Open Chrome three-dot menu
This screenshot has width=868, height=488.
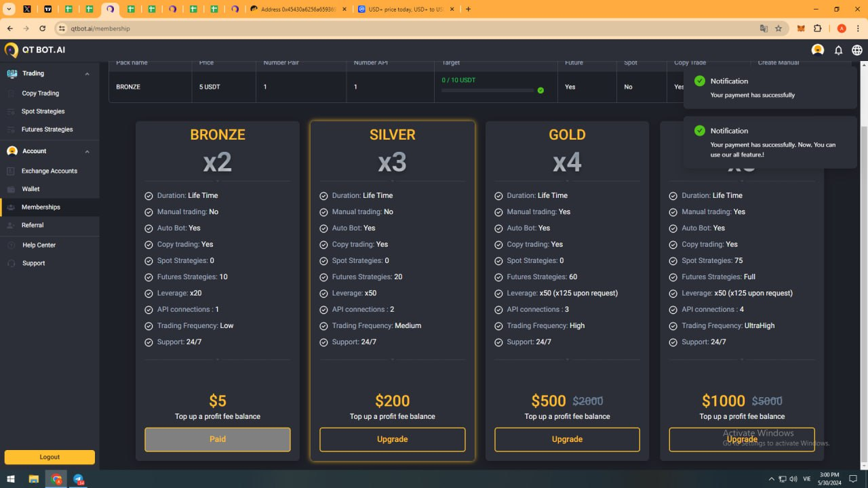pyautogui.click(x=858, y=28)
